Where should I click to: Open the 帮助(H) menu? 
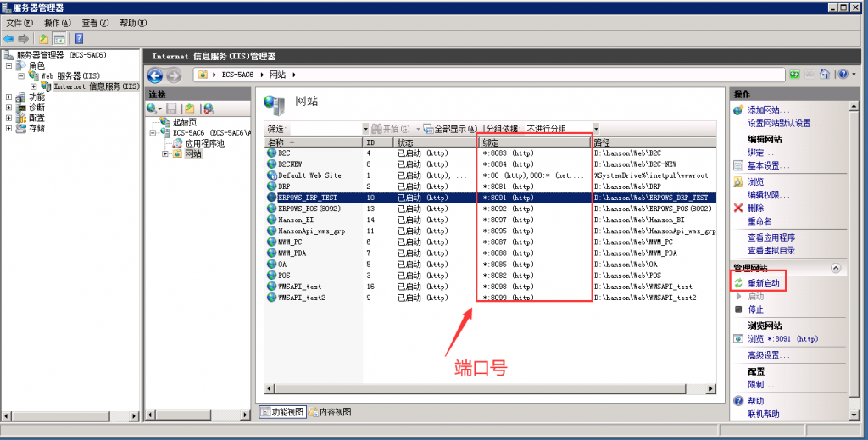(133, 23)
